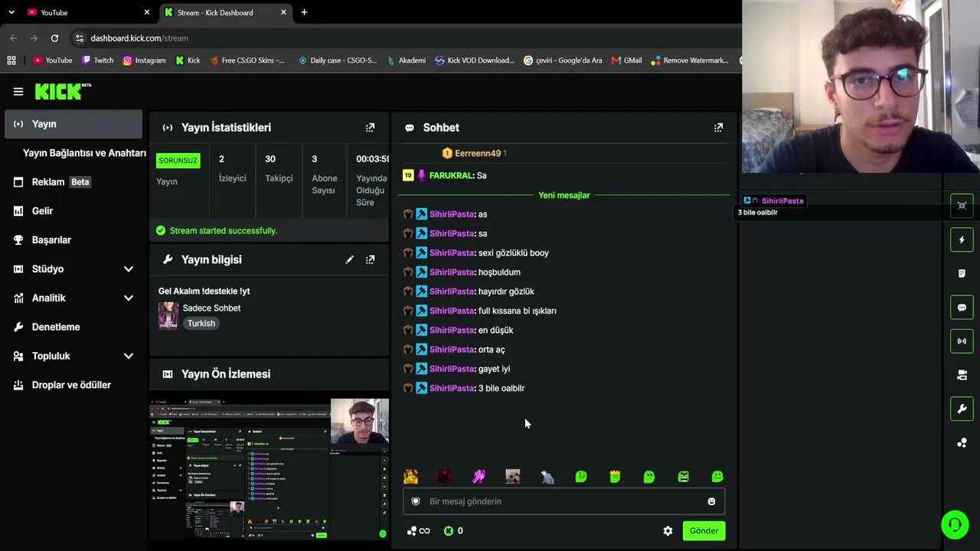
Task: Click the wrench icon in the right toolbar
Action: pyautogui.click(x=962, y=409)
